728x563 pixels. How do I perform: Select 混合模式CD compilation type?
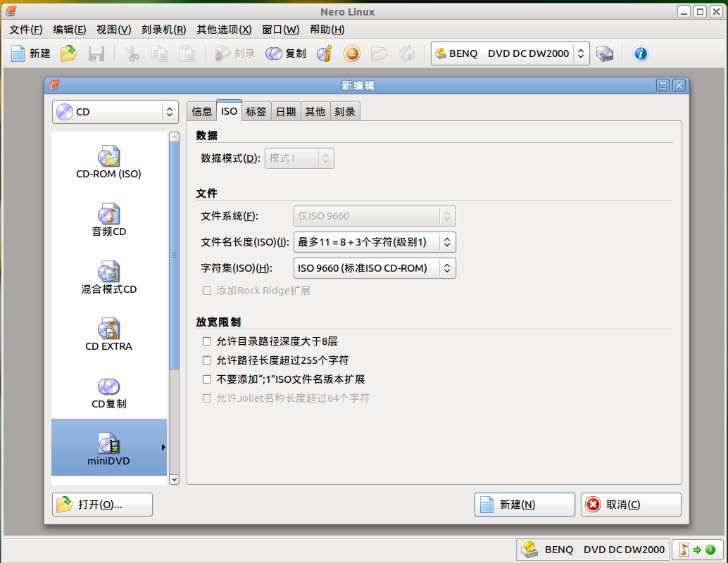click(x=108, y=277)
